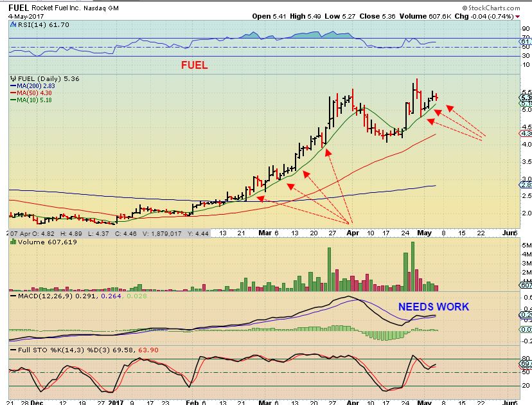Screen dimensions: 532x405
Task: Click the MA(200) 2.83 legend entry
Action: 33,86
